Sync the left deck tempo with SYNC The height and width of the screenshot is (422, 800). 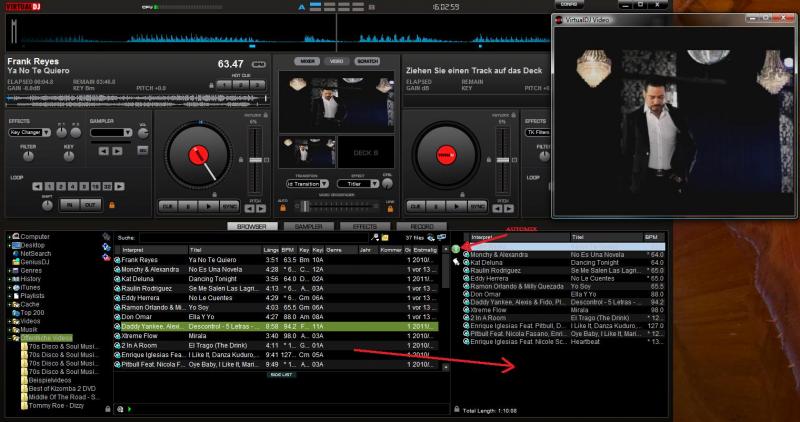coord(229,207)
